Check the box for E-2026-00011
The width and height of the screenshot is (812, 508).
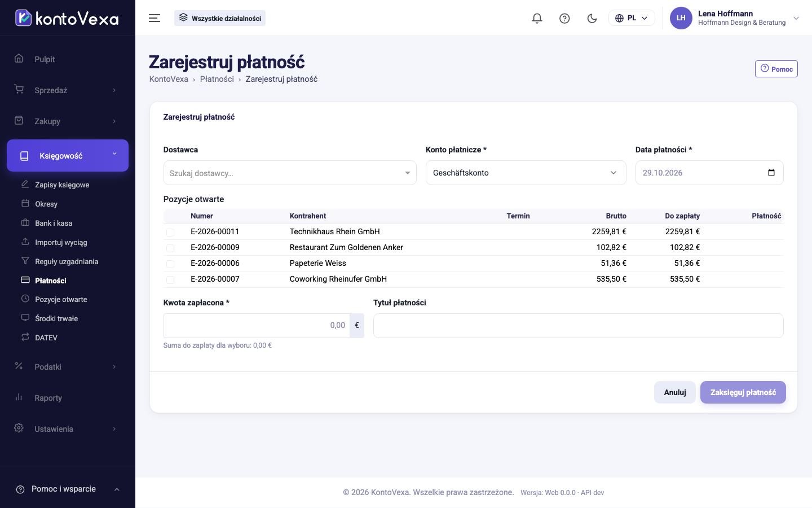pos(170,232)
